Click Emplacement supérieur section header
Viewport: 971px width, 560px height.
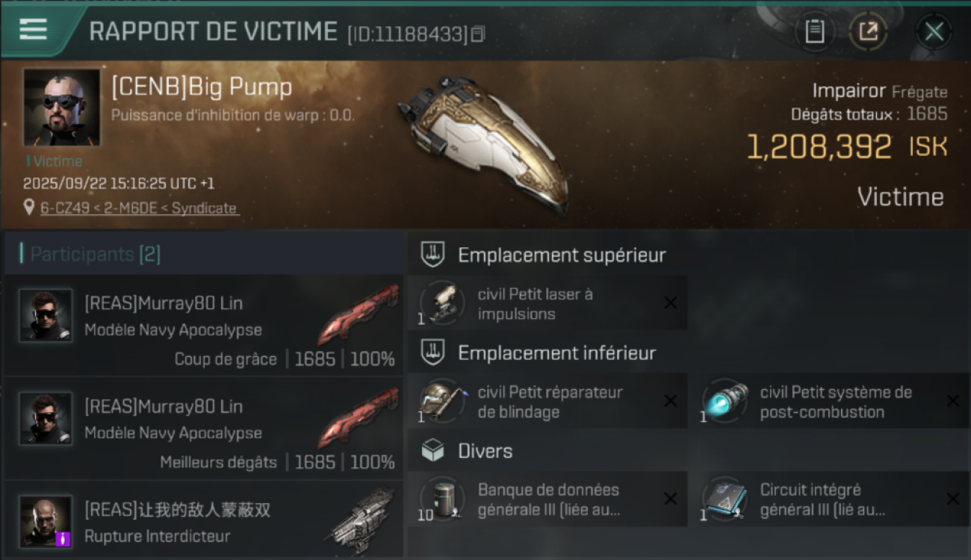pyautogui.click(x=544, y=255)
